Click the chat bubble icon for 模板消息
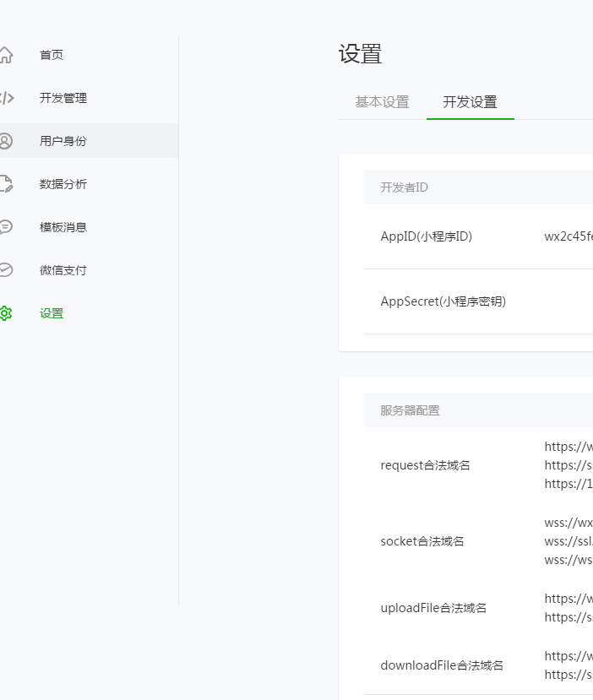 6,227
